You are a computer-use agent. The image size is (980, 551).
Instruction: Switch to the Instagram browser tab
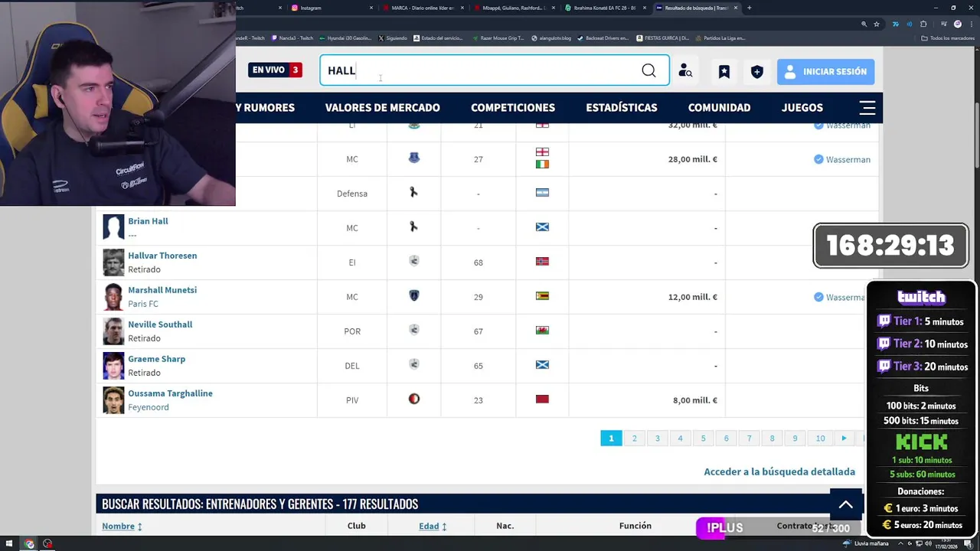[x=331, y=8]
